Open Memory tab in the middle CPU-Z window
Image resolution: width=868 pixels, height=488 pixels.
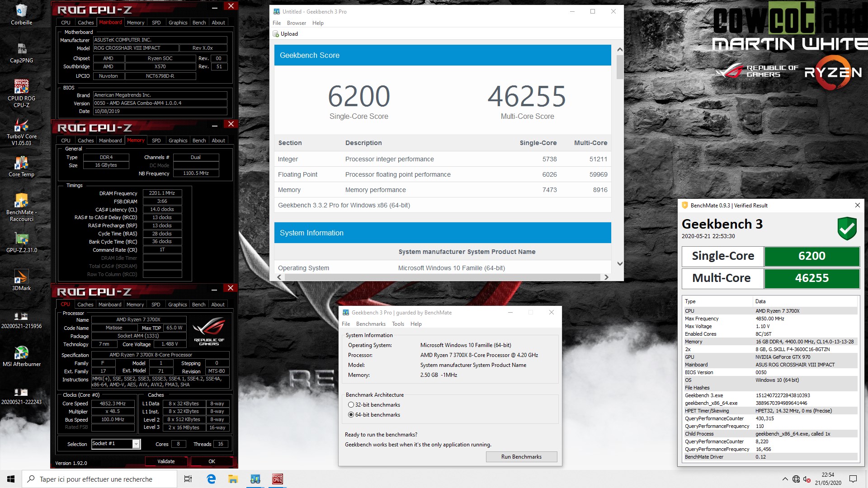click(136, 140)
